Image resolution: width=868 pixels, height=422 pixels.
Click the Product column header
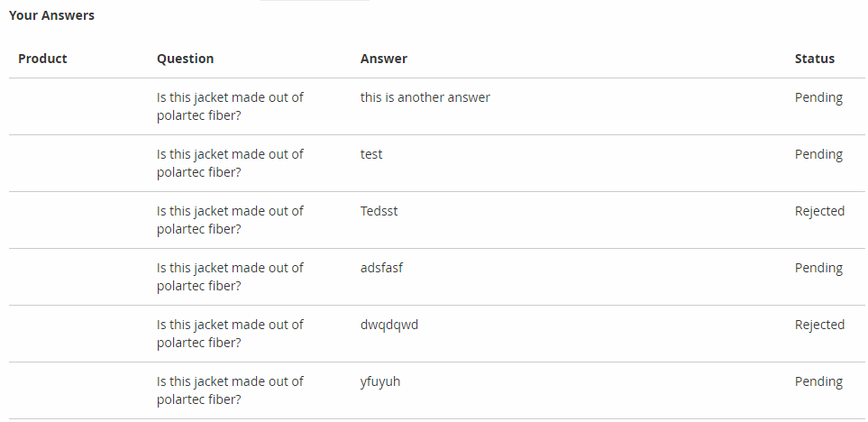[42, 59]
